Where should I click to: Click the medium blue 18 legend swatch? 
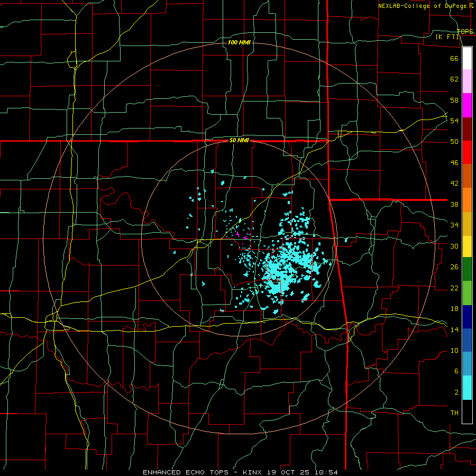coord(467,340)
